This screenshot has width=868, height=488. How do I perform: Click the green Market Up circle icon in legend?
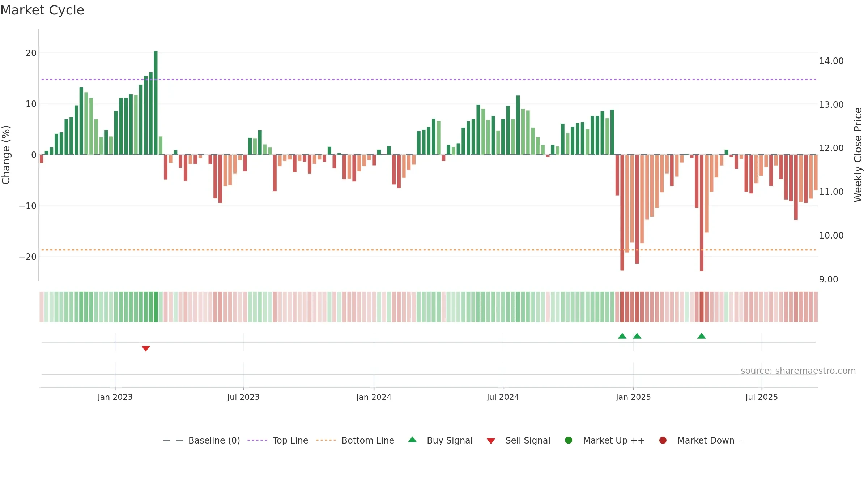[x=569, y=440]
